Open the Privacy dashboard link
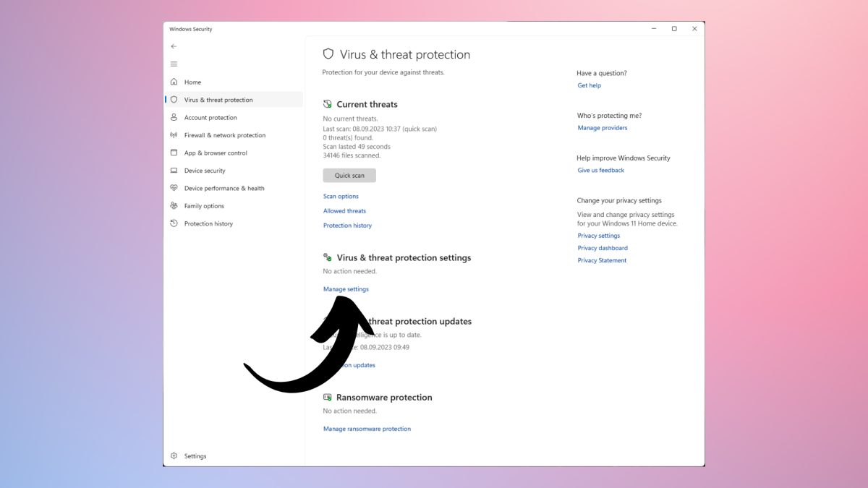The height and width of the screenshot is (488, 868). [x=603, y=248]
